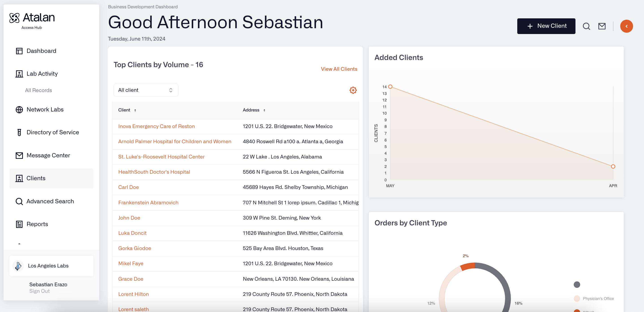Click the New Client button

(x=546, y=26)
